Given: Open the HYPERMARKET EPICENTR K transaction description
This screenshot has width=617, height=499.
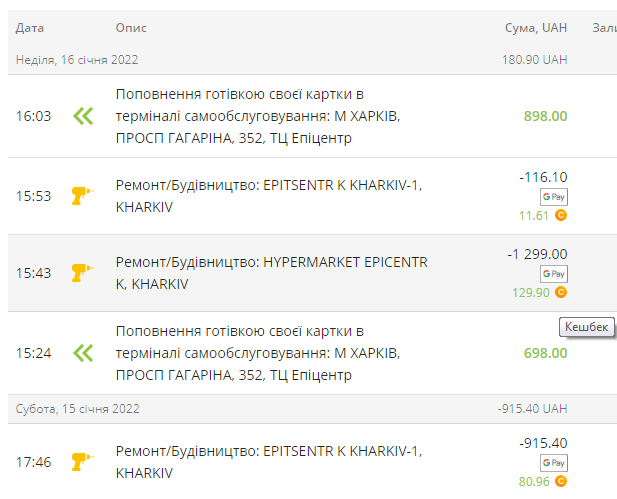Looking at the screenshot, I should pyautogui.click(x=272, y=273).
